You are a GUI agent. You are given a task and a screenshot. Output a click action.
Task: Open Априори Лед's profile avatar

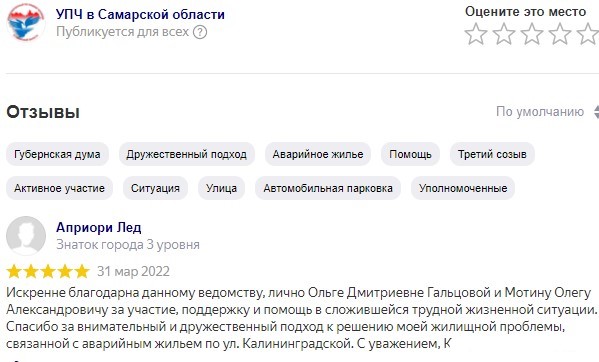point(26,236)
